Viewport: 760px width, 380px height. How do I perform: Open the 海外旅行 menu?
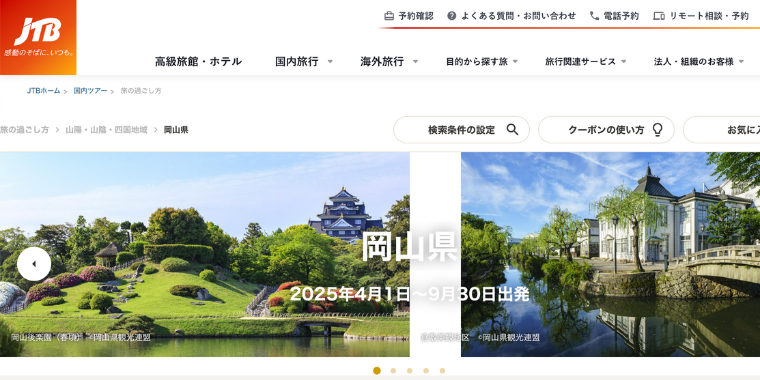(382, 62)
